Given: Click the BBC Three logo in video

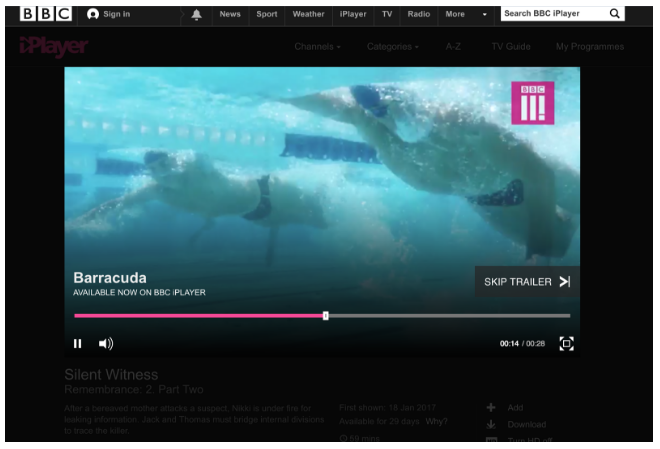Looking at the screenshot, I should click(532, 103).
